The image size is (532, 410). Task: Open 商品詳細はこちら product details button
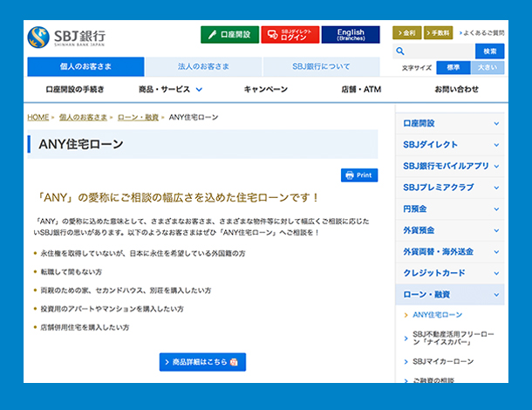202,362
